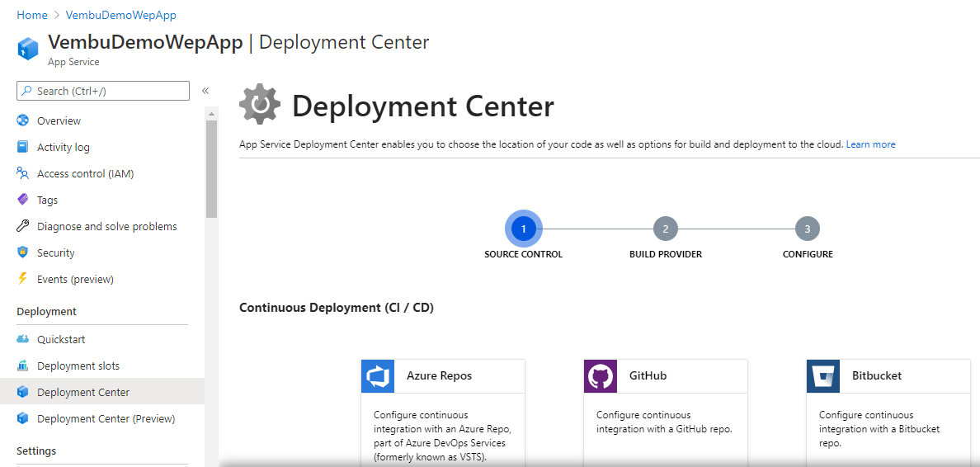The height and width of the screenshot is (467, 980).
Task: Click the BUILD PROVIDER step label
Action: (x=666, y=254)
